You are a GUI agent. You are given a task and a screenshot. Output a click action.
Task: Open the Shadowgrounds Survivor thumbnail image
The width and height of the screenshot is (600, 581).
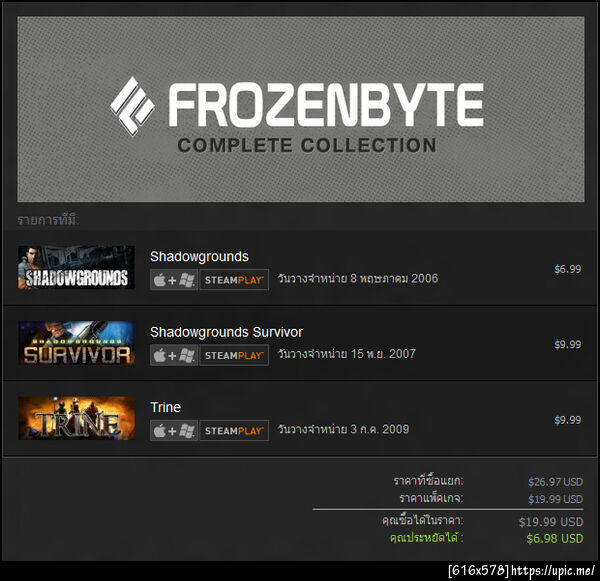point(76,343)
